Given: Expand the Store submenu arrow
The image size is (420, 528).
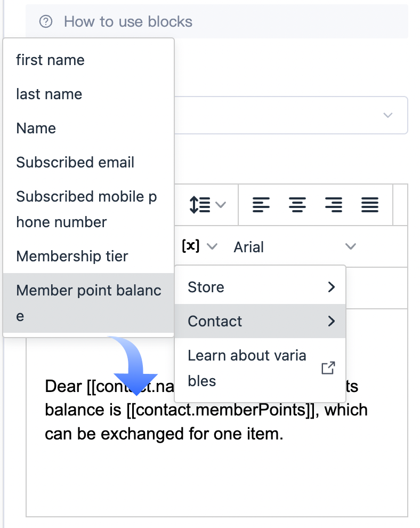Looking at the screenshot, I should (x=332, y=287).
